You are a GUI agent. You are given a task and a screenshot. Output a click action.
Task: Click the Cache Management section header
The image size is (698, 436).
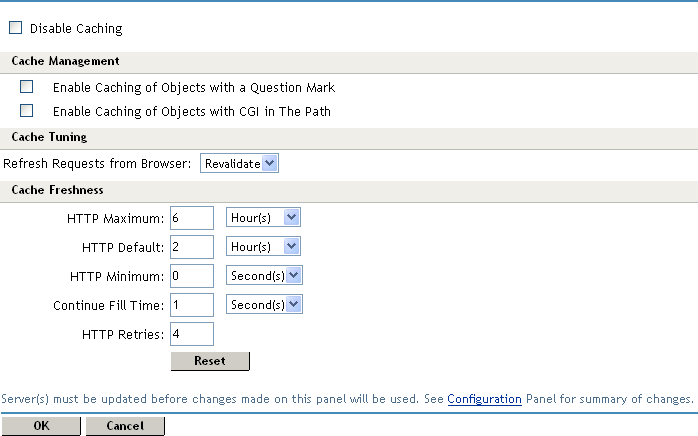66,62
